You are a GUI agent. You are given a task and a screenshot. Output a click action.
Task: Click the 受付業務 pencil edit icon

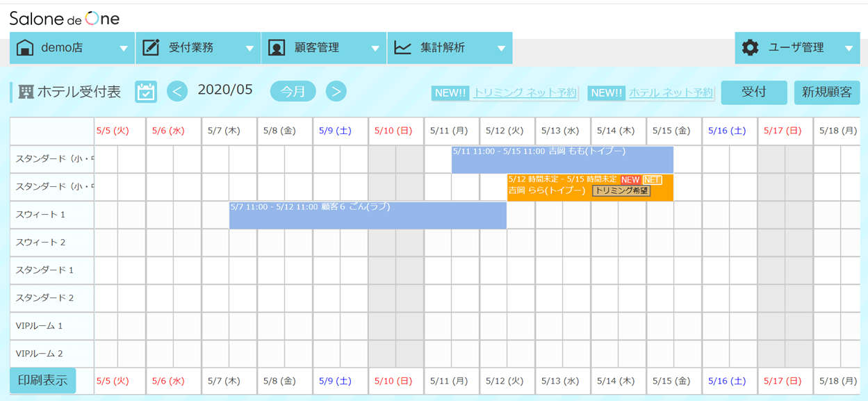[x=151, y=48]
